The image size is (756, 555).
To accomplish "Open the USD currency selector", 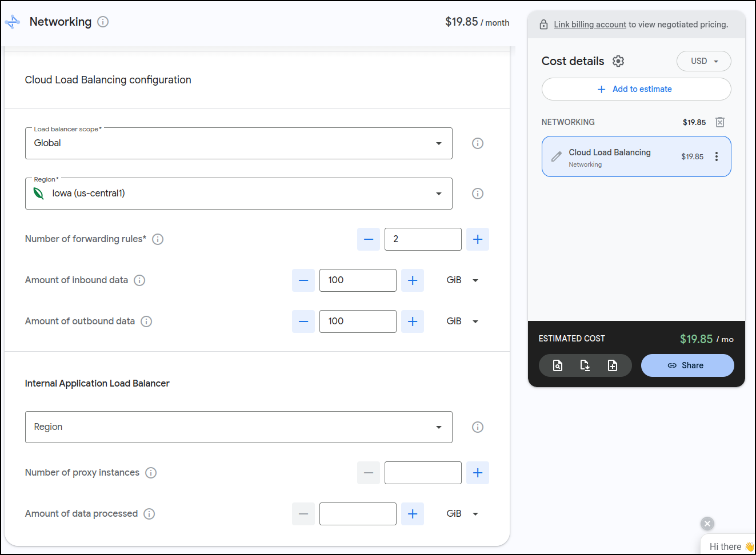I will (703, 61).
